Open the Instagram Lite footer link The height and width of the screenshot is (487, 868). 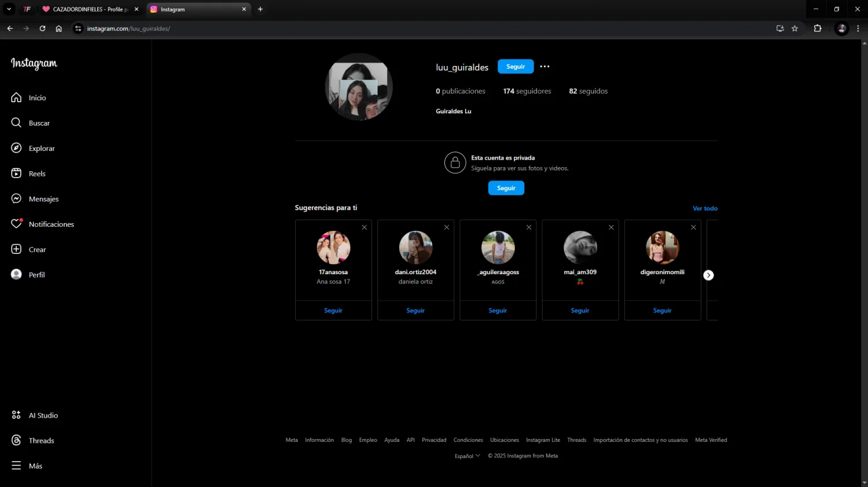tap(543, 440)
